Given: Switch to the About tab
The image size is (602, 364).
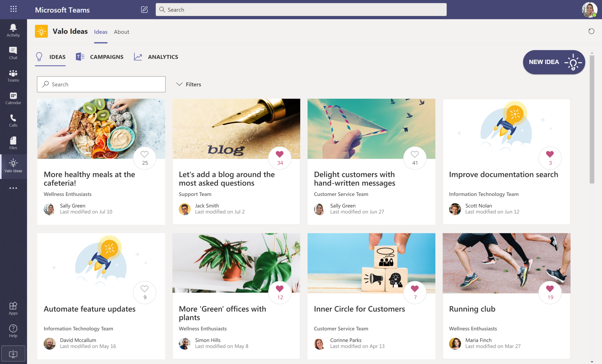Looking at the screenshot, I should 121,32.
